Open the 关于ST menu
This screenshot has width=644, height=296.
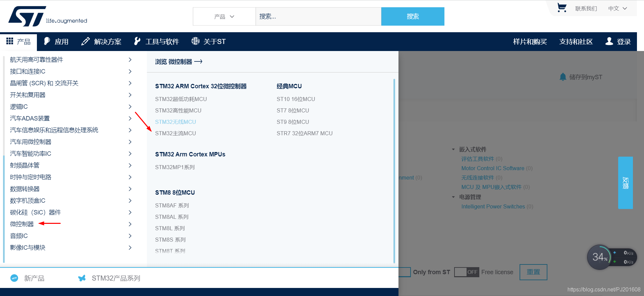[x=209, y=41]
